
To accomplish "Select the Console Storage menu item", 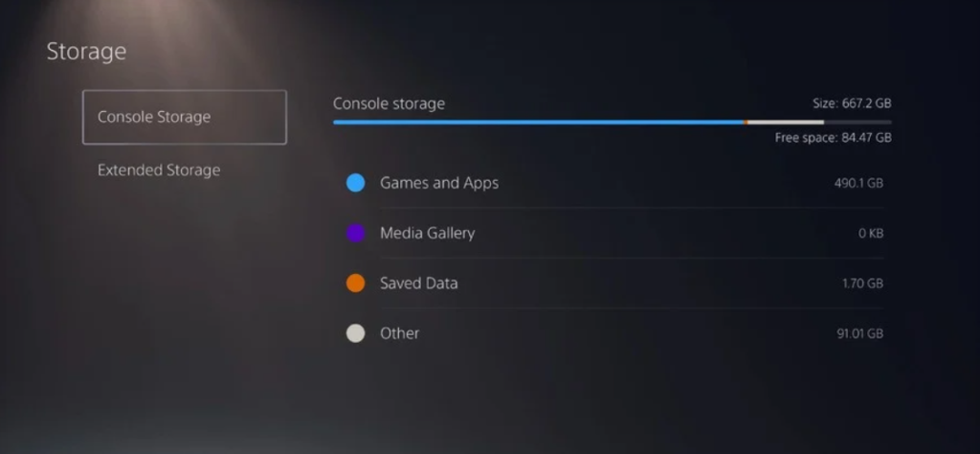I will [185, 117].
